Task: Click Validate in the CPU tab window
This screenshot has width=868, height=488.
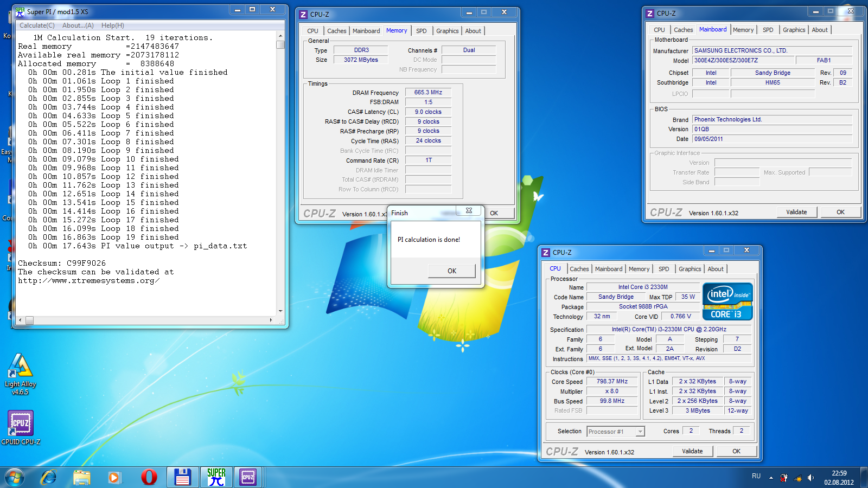Action: (692, 451)
